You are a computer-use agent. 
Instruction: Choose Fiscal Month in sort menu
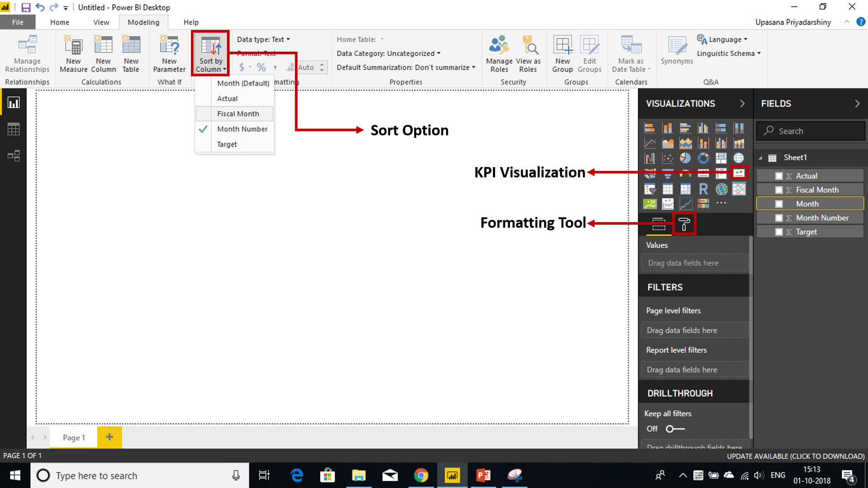(234, 114)
